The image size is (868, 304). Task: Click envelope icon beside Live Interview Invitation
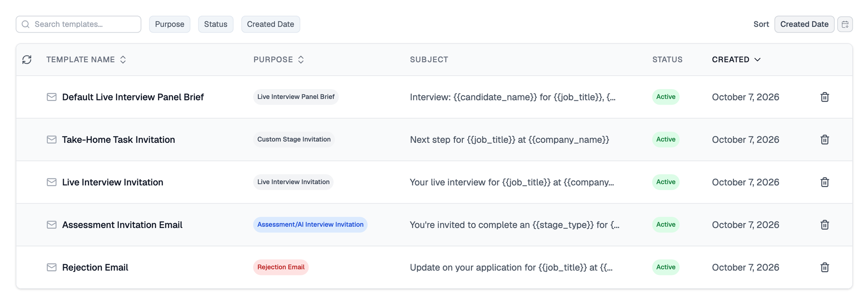pyautogui.click(x=52, y=182)
